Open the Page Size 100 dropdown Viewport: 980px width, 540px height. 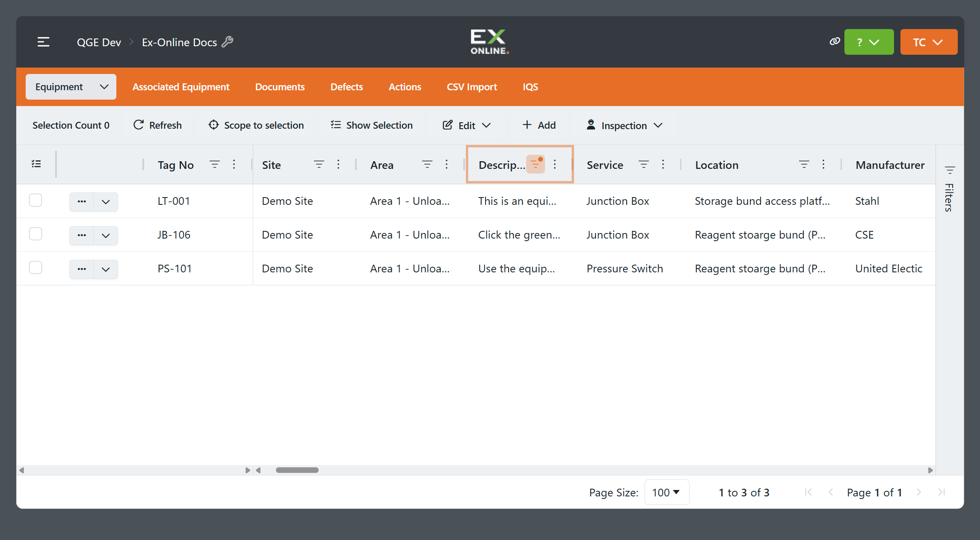[x=666, y=492]
